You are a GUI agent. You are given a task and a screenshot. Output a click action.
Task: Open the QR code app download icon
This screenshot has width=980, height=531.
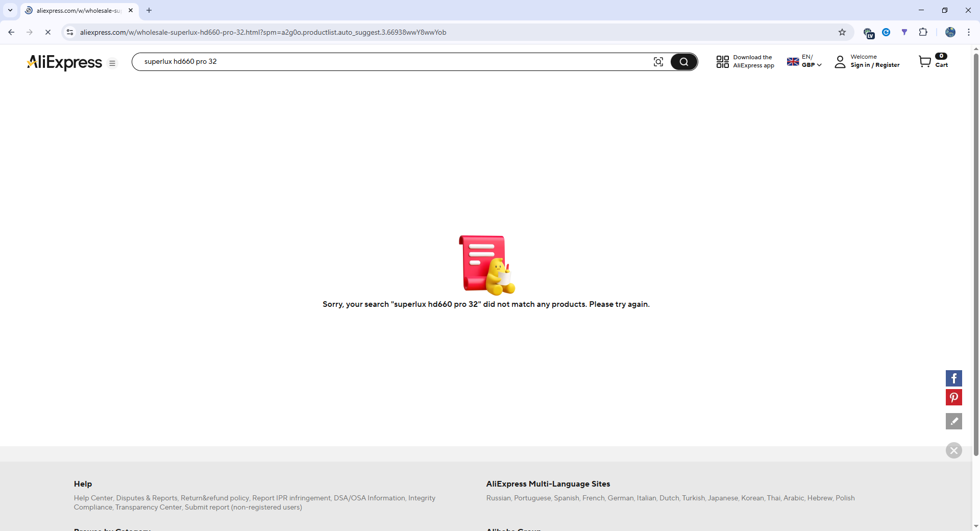722,62
